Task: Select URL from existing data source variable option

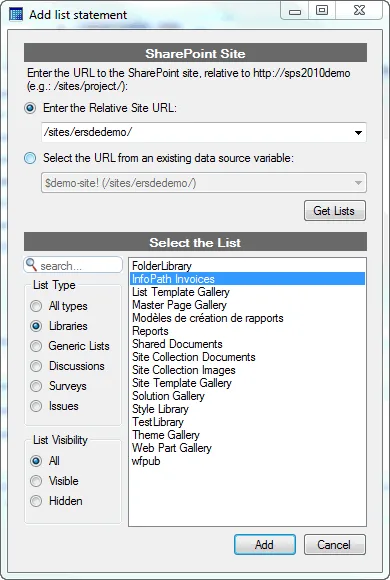Action: pyautogui.click(x=30, y=158)
